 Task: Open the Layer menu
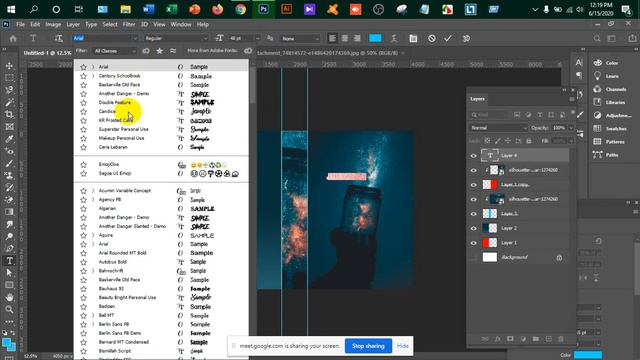73,24
